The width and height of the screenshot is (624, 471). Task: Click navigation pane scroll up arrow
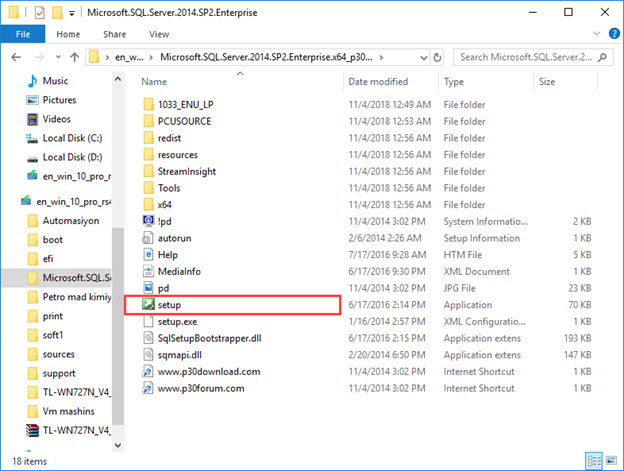point(118,79)
